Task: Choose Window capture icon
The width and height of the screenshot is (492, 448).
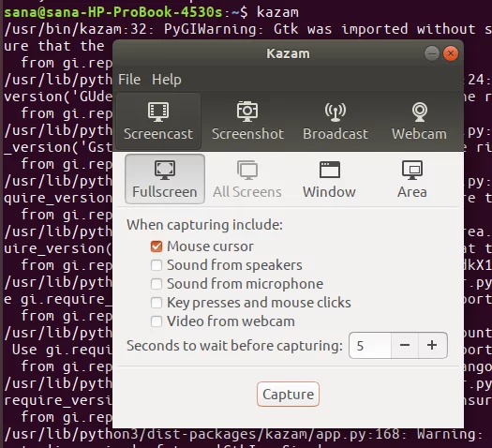Action: (x=330, y=170)
